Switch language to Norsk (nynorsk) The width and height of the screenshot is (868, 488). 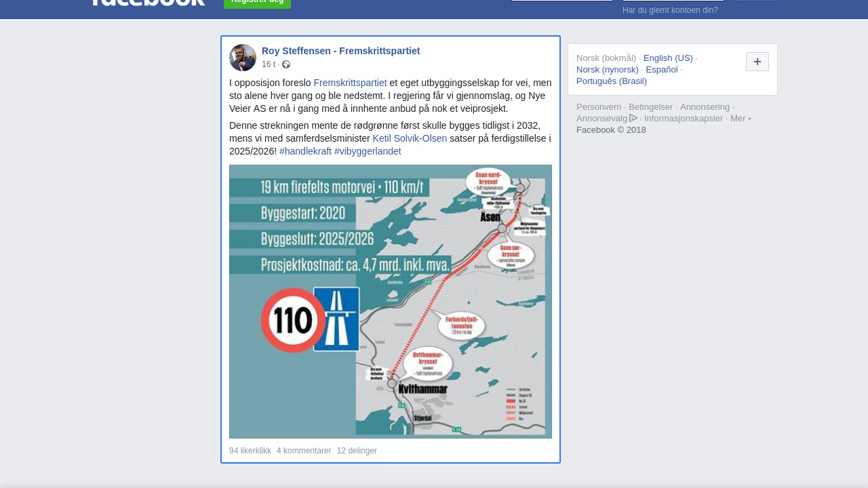pyautogui.click(x=608, y=70)
